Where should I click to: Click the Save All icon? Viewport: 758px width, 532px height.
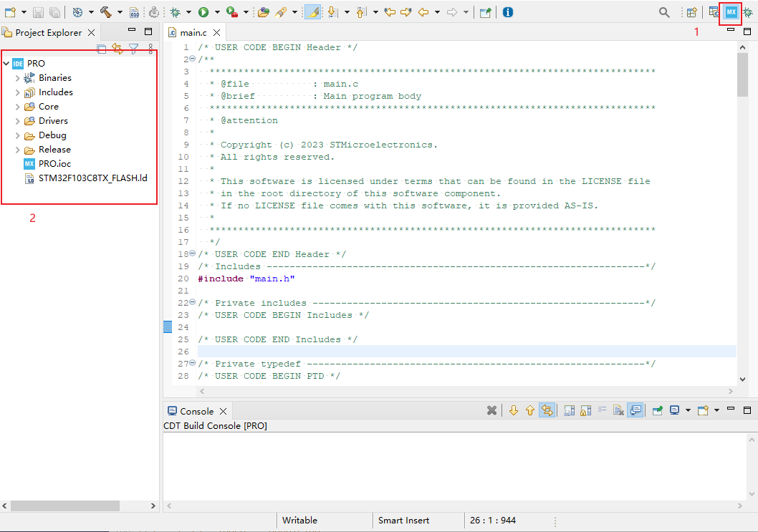[55, 12]
